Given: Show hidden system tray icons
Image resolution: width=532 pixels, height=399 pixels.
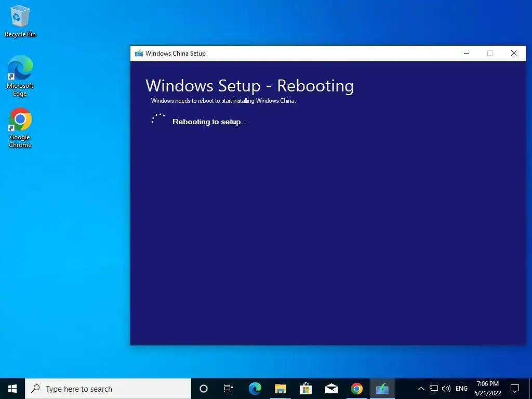Looking at the screenshot, I should 421,389.
